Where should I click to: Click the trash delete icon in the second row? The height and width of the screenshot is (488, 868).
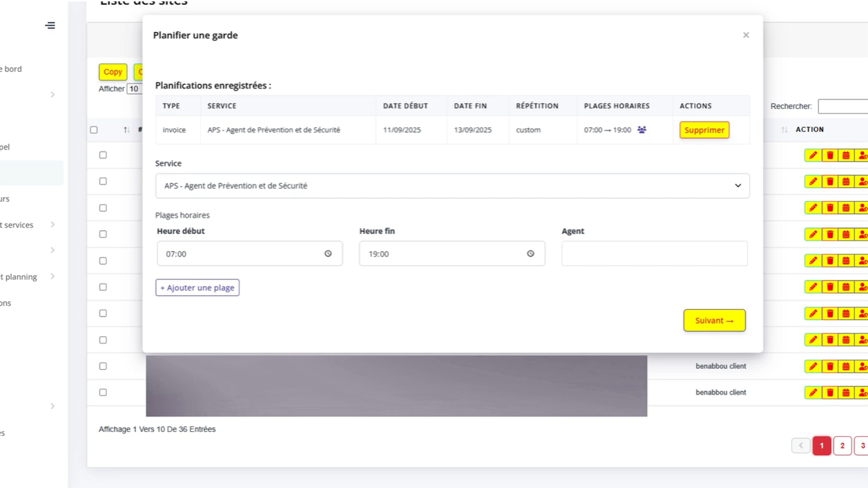click(x=830, y=182)
